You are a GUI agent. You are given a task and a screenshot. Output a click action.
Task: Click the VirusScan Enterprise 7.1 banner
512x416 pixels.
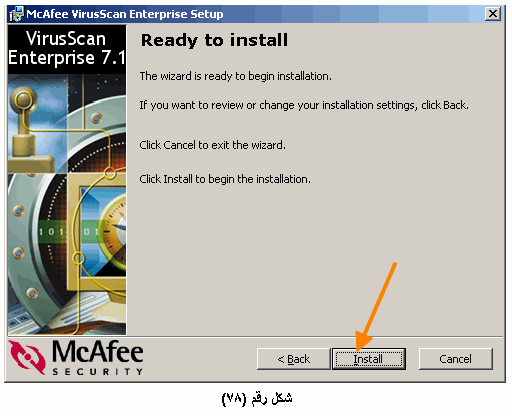click(x=67, y=49)
